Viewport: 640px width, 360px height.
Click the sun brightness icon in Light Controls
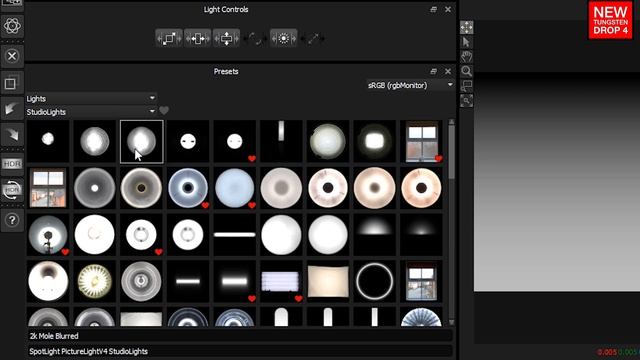283,38
